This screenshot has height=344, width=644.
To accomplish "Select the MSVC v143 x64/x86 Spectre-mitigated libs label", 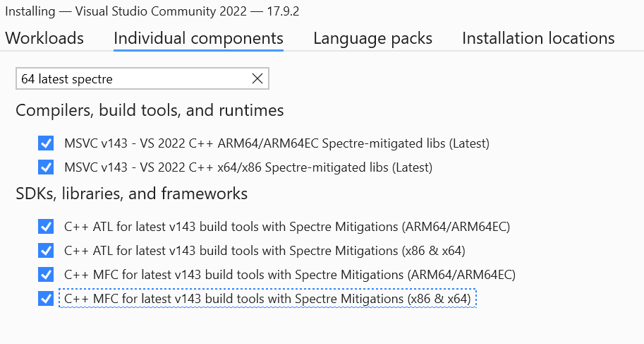I will 248,167.
